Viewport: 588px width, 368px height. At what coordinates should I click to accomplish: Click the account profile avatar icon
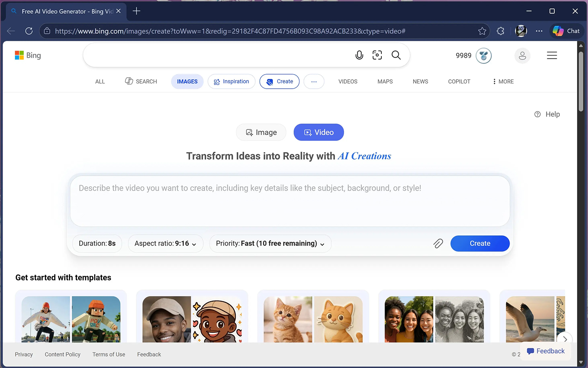tap(522, 56)
